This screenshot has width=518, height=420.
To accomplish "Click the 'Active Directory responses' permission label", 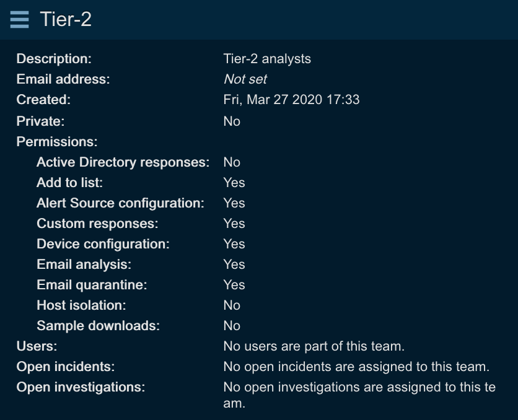I will click(x=123, y=162).
